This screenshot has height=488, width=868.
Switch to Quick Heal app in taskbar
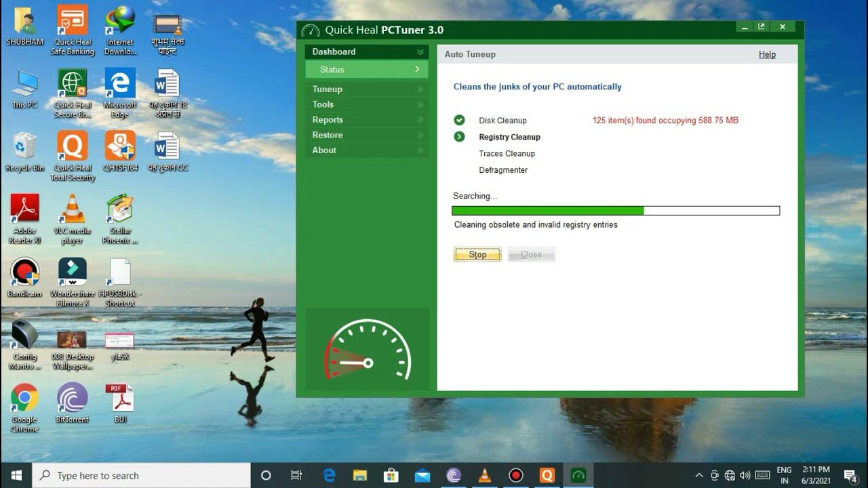(x=547, y=475)
